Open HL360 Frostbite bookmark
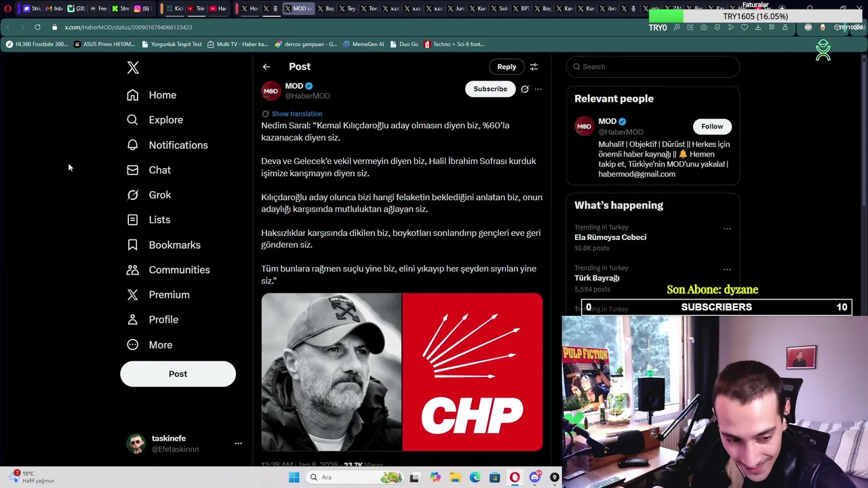868x488 pixels. (x=37, y=44)
